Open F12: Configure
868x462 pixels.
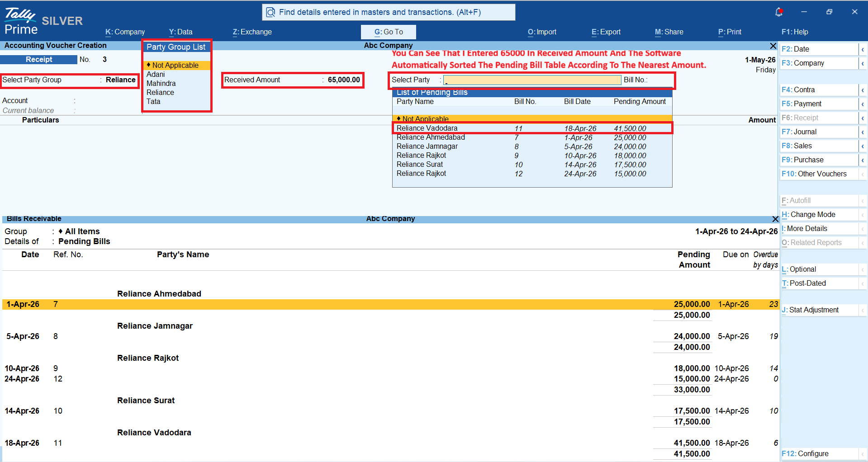tap(819, 454)
